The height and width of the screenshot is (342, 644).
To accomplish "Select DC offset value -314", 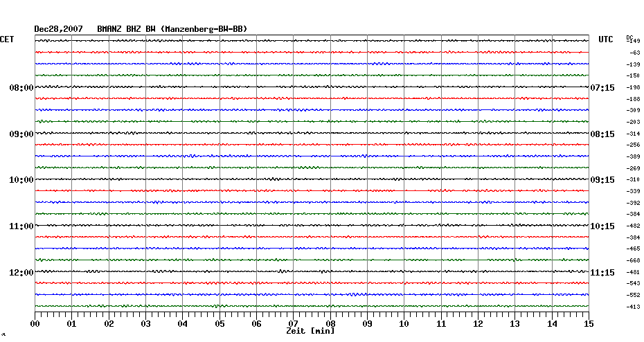I will 633,134.
